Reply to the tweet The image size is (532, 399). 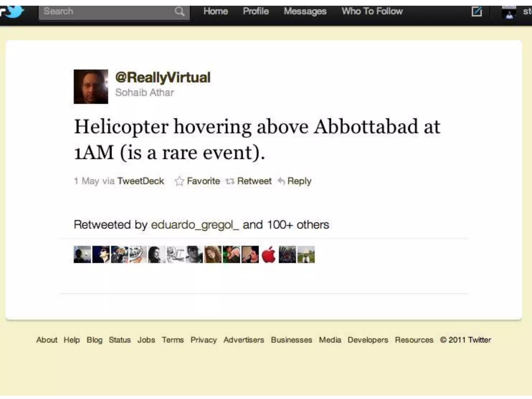tap(294, 181)
